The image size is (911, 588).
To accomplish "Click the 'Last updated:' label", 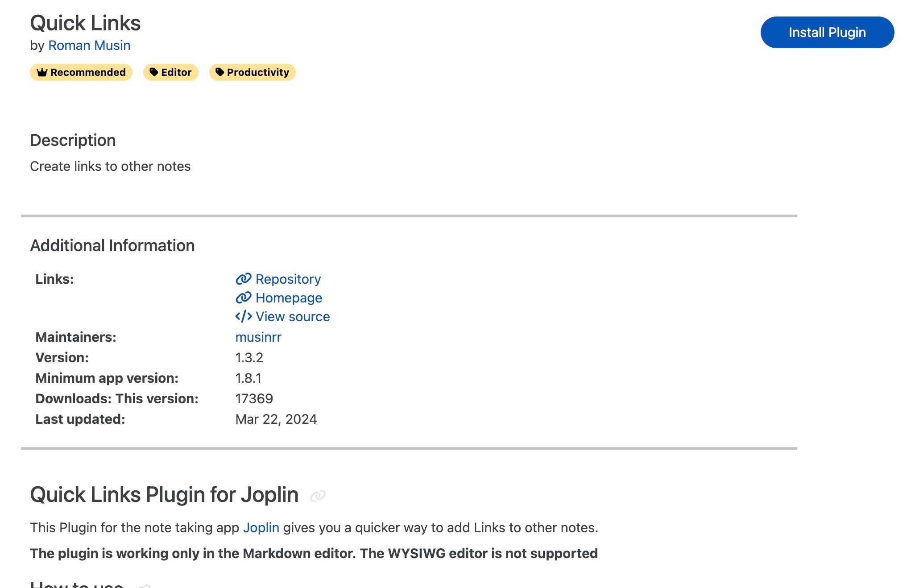I will pyautogui.click(x=80, y=419).
